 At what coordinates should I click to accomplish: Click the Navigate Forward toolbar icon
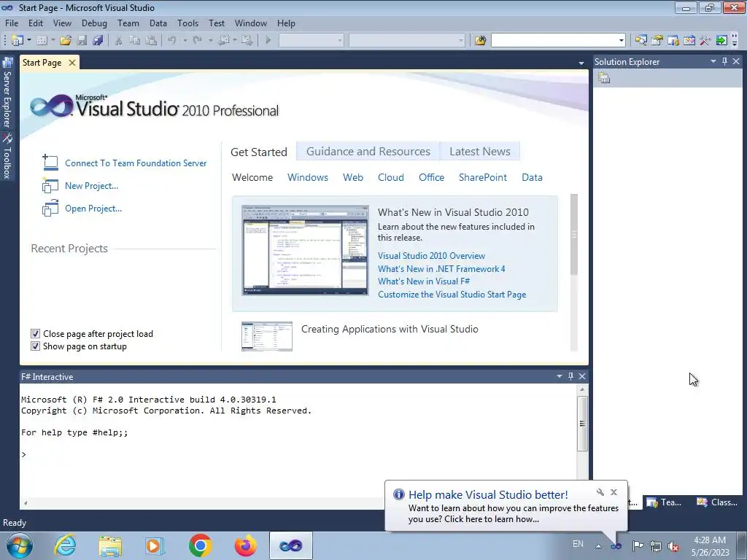pyautogui.click(x=247, y=41)
